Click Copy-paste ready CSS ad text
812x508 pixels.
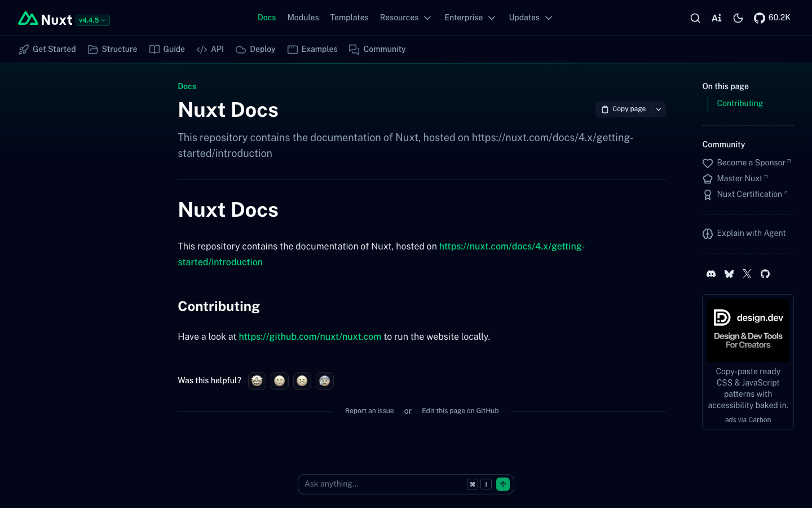point(748,388)
